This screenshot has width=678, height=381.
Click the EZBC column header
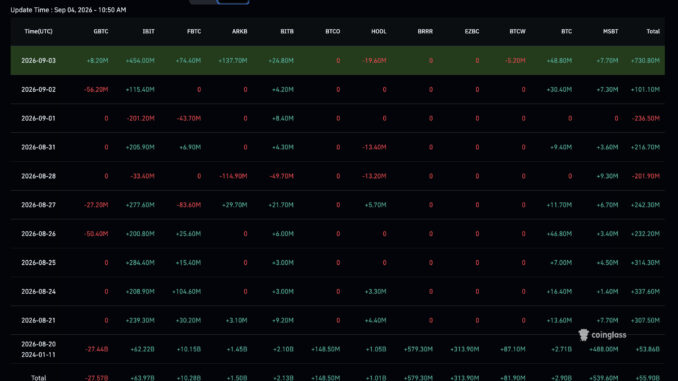coord(472,32)
